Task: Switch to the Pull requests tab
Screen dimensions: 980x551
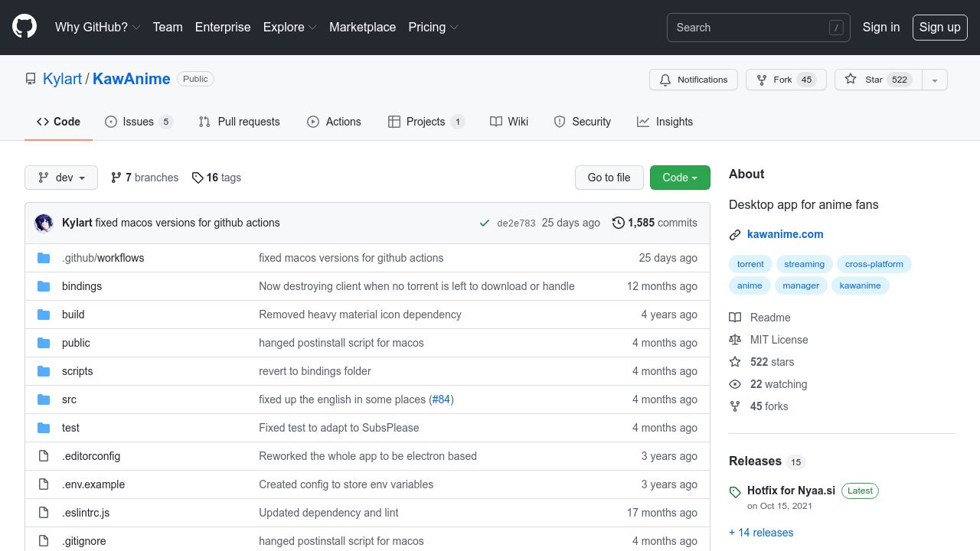Action: (x=239, y=122)
